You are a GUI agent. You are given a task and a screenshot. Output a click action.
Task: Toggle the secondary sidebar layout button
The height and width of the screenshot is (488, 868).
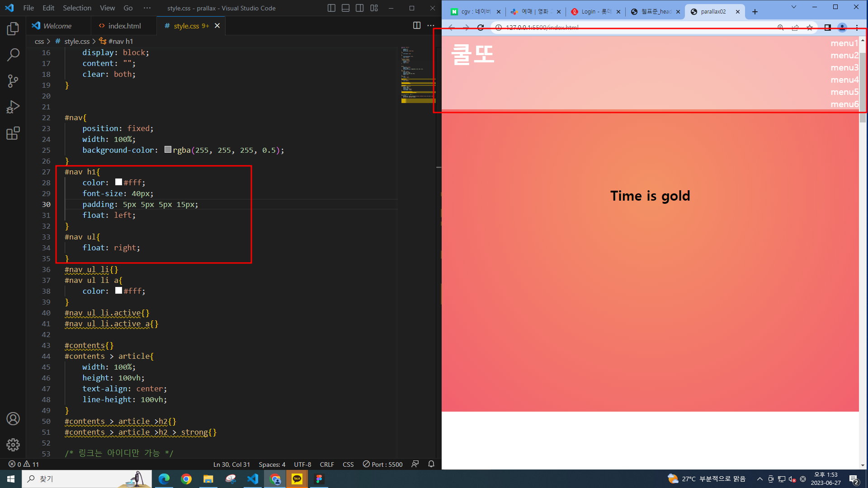click(360, 8)
